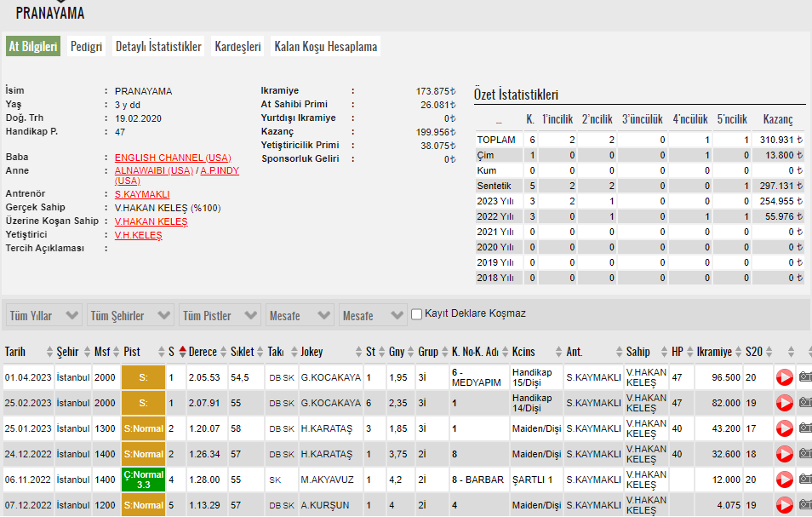Click the green Ç:Normal 3.3 track cell

tap(143, 480)
